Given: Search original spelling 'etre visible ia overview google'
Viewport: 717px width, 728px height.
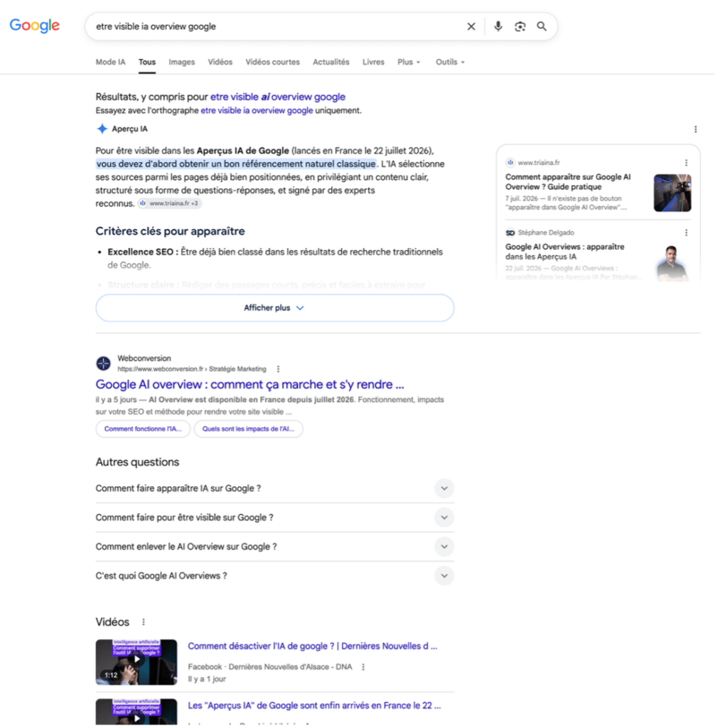Looking at the screenshot, I should pos(257,110).
